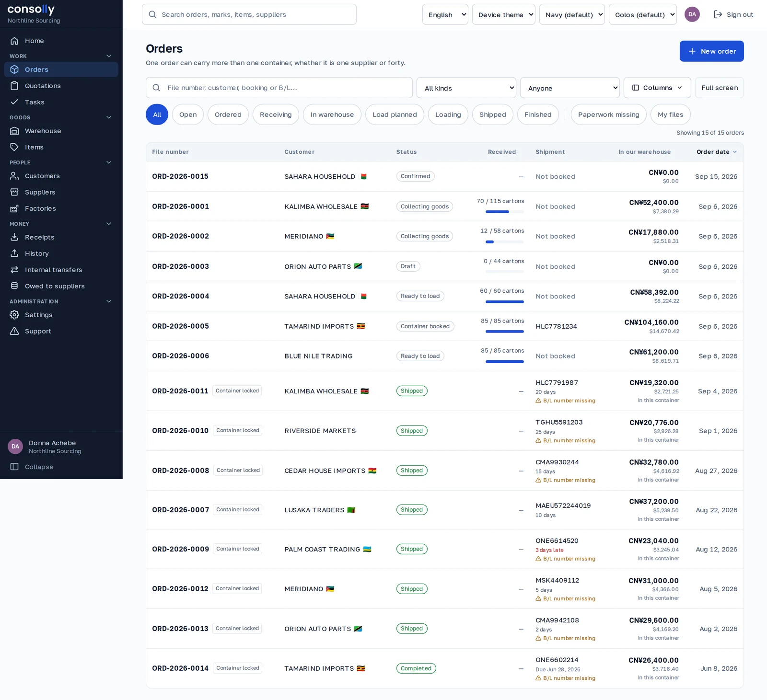767x700 pixels.
Task: Click the Suppliers store icon
Action: pyautogui.click(x=14, y=192)
